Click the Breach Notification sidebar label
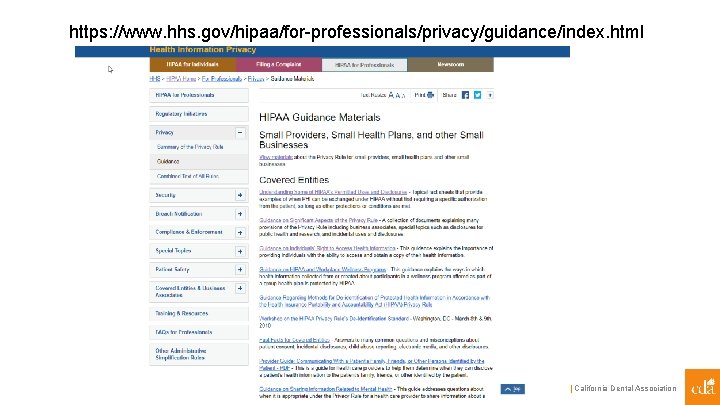 click(179, 214)
